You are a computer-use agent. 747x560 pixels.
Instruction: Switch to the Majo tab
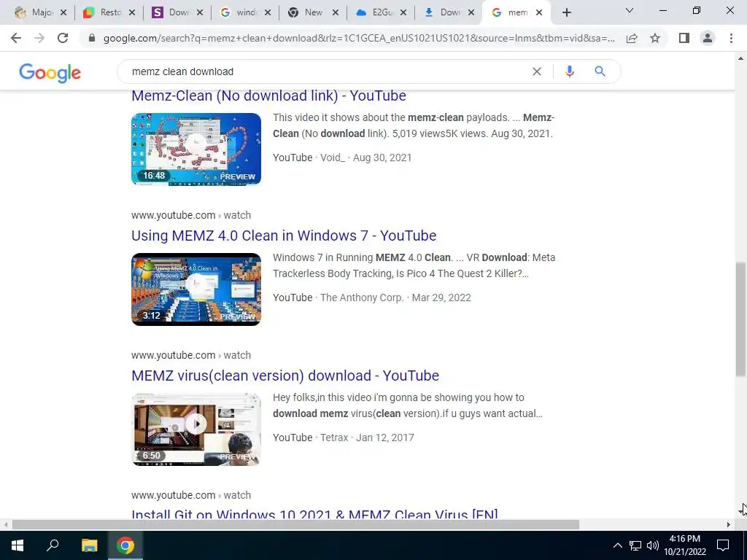pyautogui.click(x=41, y=12)
